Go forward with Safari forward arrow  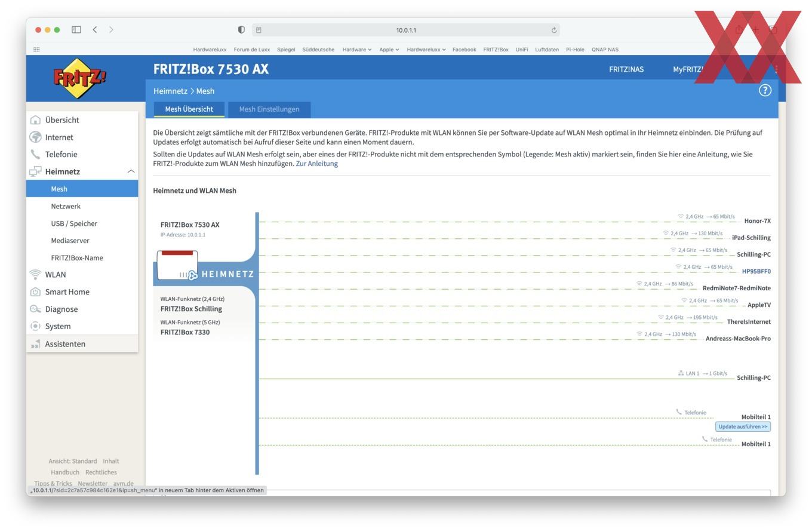tap(111, 30)
